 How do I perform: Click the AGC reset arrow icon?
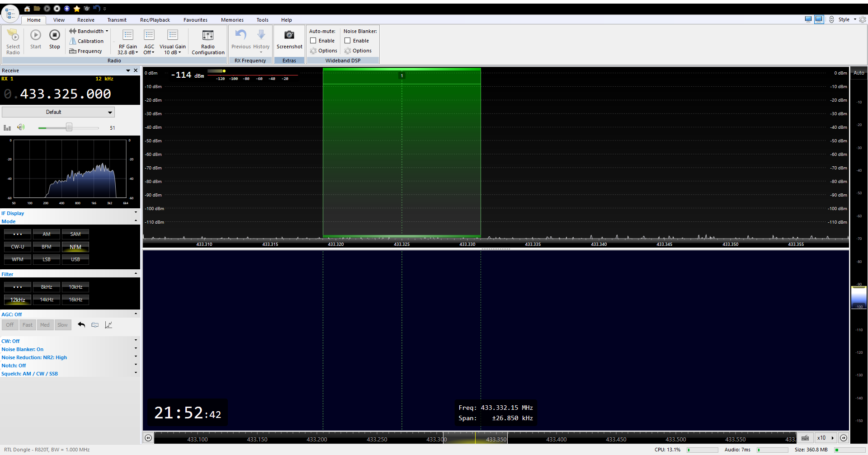click(x=81, y=325)
